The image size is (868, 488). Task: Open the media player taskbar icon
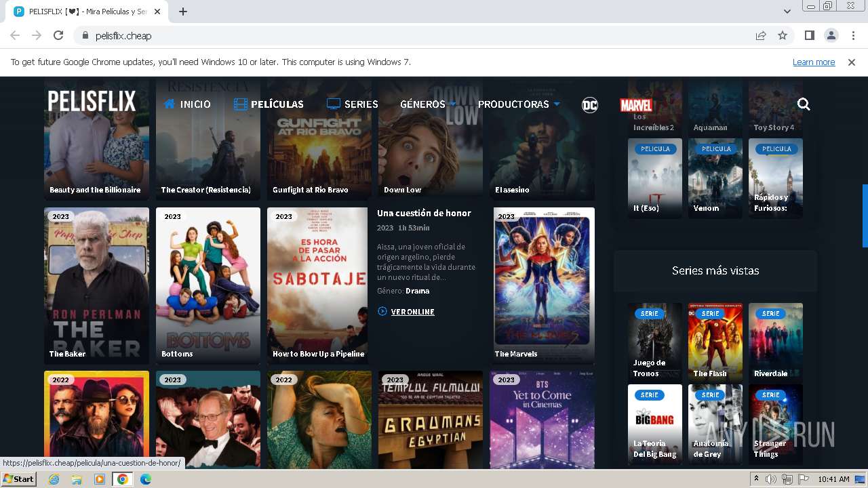tap(100, 479)
